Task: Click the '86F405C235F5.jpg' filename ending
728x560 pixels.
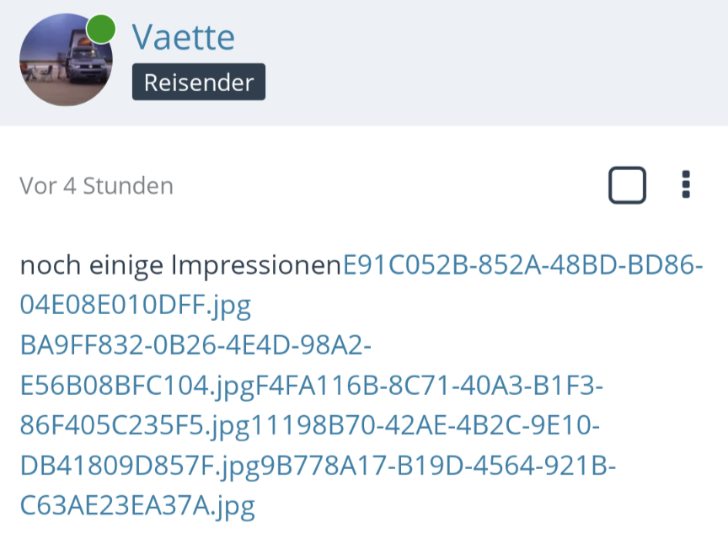Action: 135,426
